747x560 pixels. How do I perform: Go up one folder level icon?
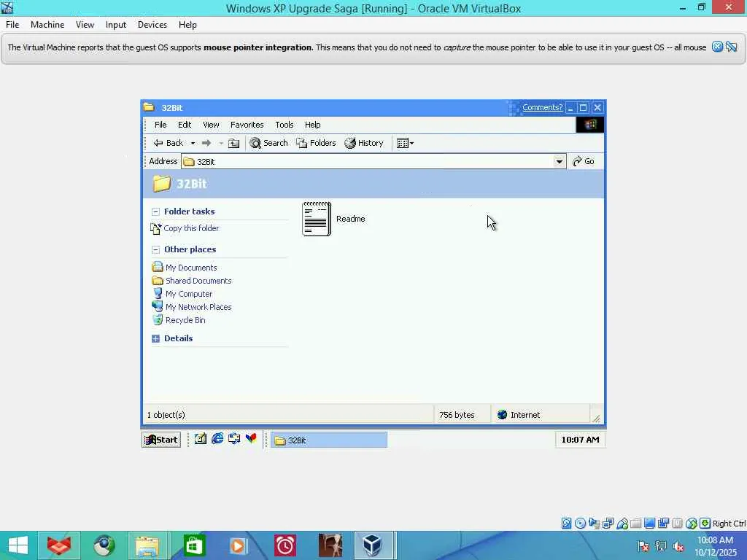click(x=233, y=144)
